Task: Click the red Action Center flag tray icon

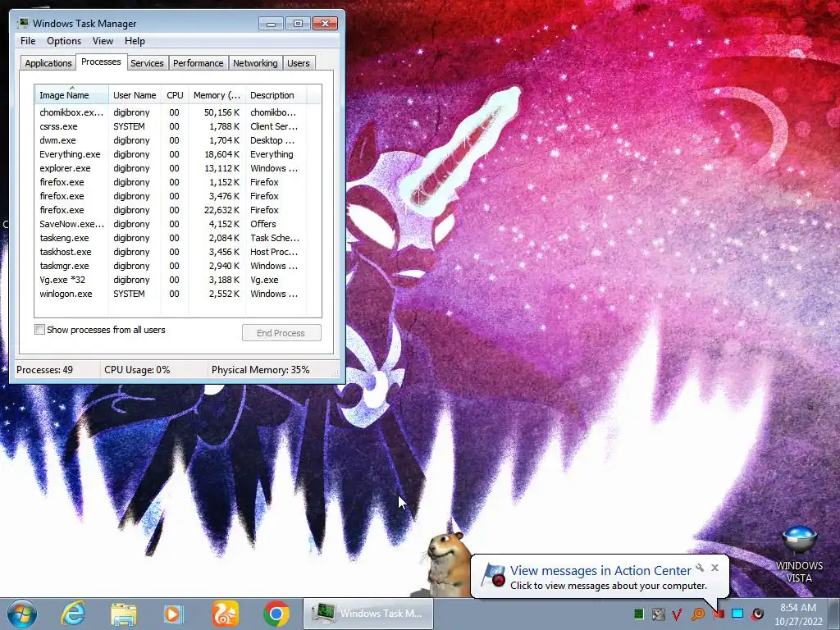Action: 719,614
